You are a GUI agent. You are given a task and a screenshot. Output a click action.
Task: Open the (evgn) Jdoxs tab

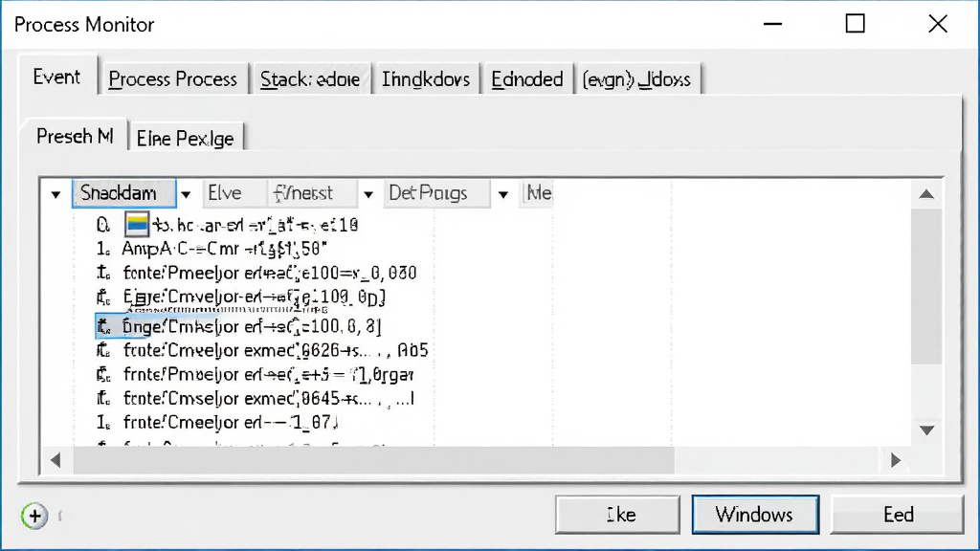(x=636, y=79)
